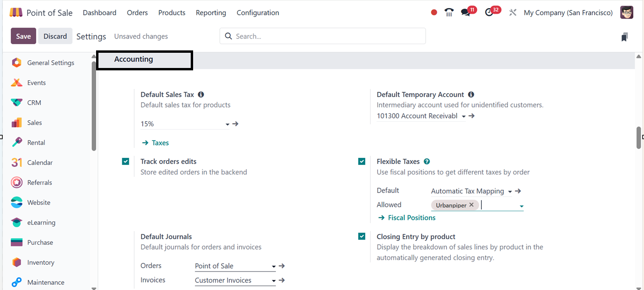This screenshot has width=644, height=290.
Task: Open the Configuration menu
Action: 258,13
